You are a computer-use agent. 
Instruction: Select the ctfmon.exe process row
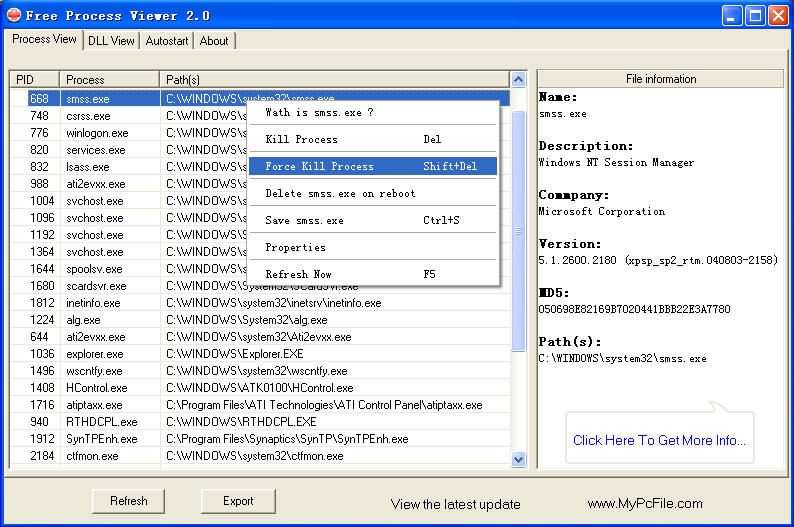point(260,456)
